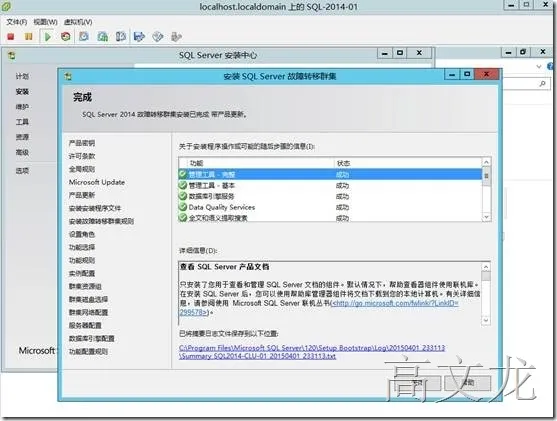Click the 帮助 button in the wizard

pos(468,383)
